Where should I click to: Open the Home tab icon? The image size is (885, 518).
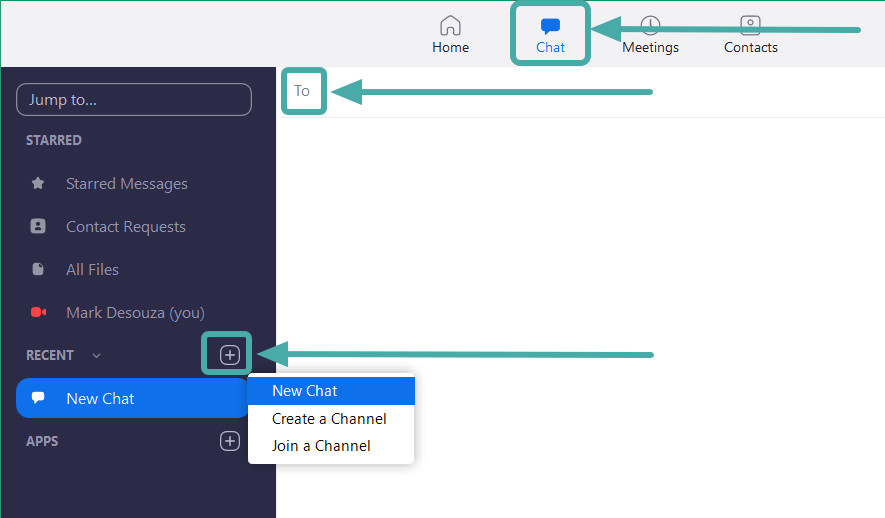click(x=450, y=25)
